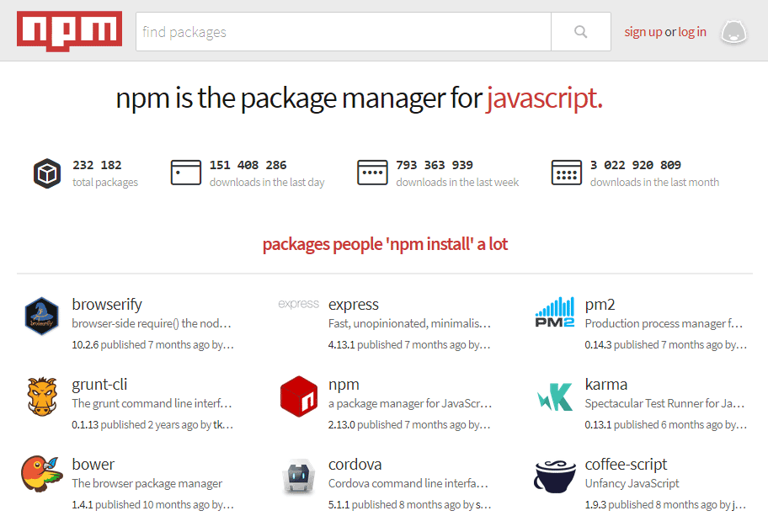Click 'Fast, unopinionated, minimalis…' description
The image size is (768, 532).
409,323
